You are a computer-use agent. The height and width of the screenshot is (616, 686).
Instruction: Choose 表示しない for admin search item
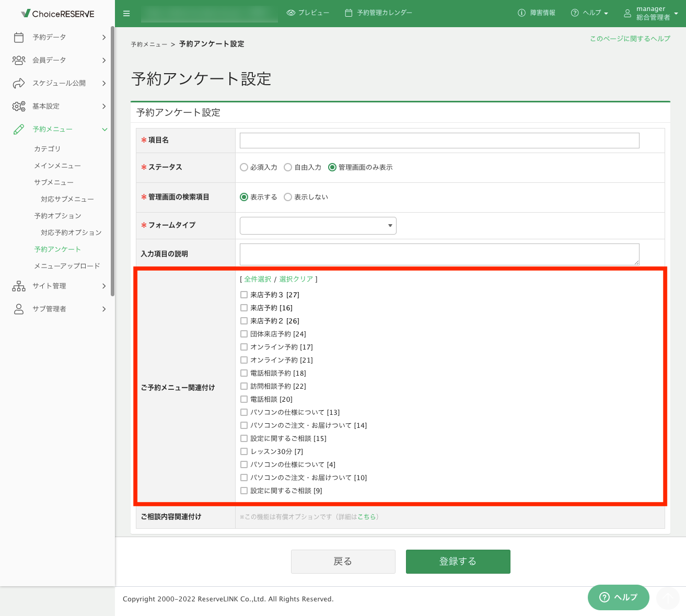[288, 197]
